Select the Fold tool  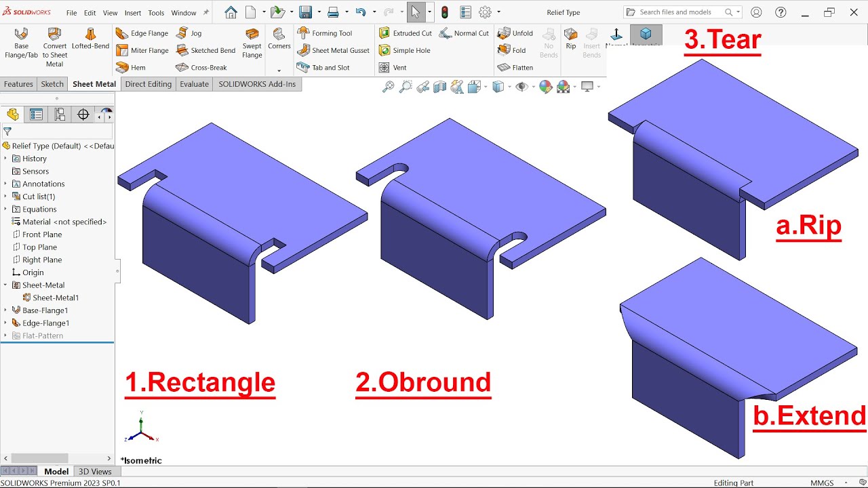point(512,50)
